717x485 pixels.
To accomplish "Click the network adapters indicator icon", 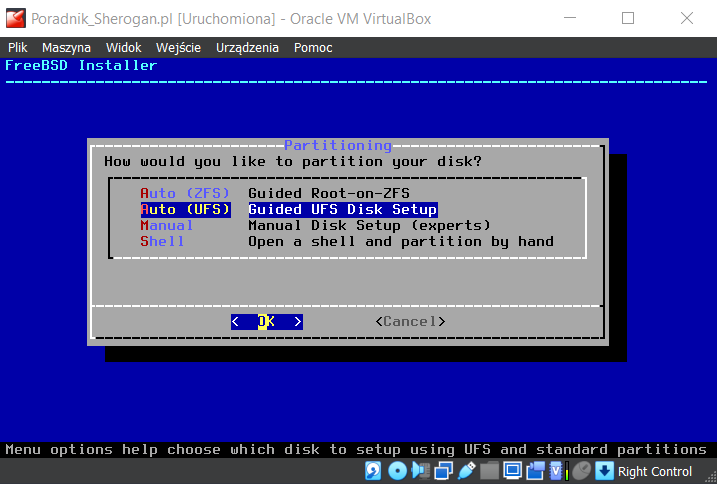I will click(x=443, y=472).
